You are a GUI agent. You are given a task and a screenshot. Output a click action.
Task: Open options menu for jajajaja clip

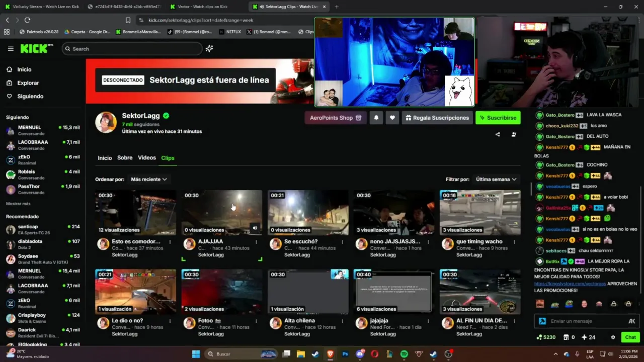pyautogui.click(x=428, y=321)
